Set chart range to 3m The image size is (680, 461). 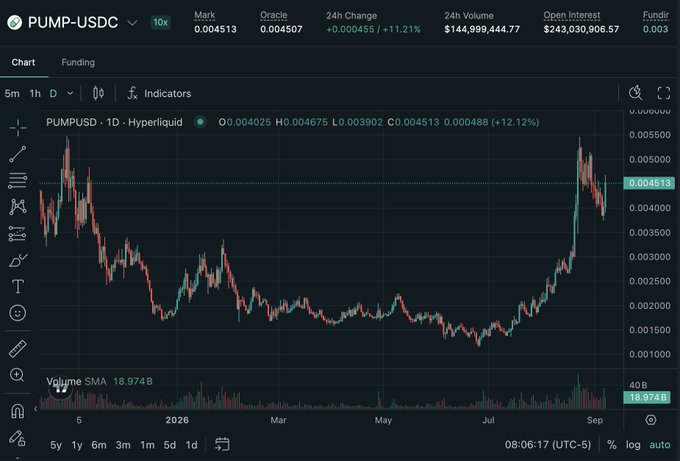point(123,445)
